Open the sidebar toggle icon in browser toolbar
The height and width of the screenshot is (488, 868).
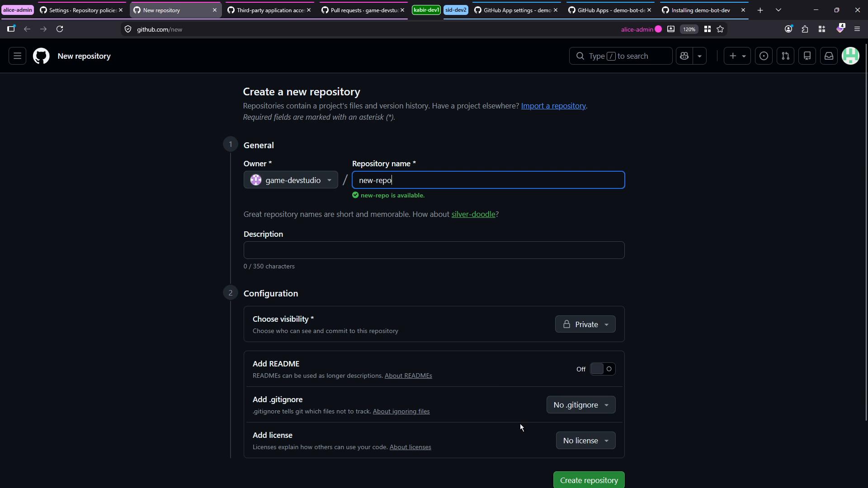tap(11, 29)
